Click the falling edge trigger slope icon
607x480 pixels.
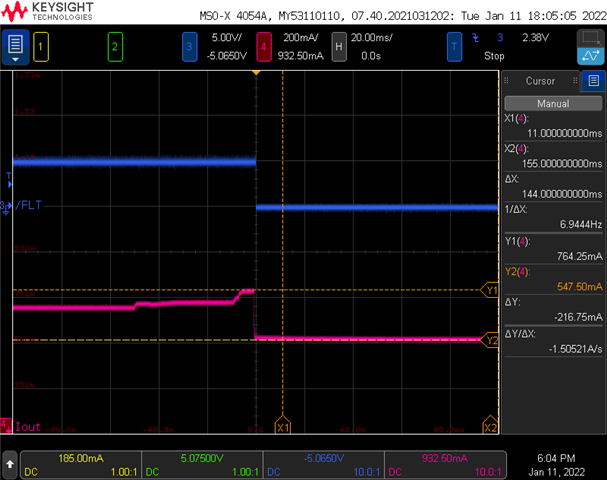[x=476, y=38]
